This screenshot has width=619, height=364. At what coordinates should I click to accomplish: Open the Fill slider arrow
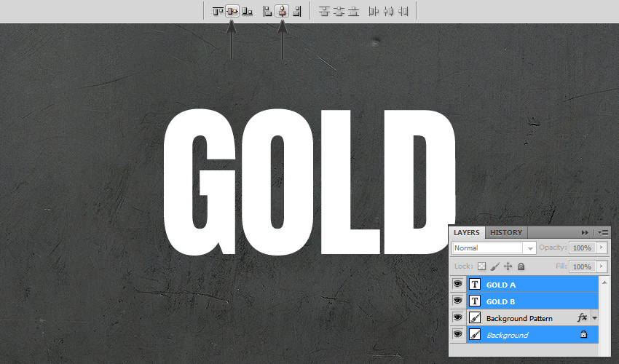click(602, 266)
